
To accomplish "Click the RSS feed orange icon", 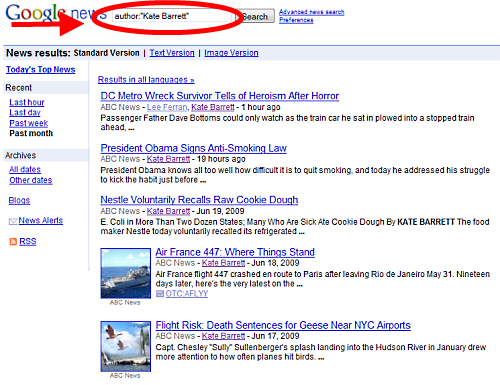I will pyautogui.click(x=13, y=242).
